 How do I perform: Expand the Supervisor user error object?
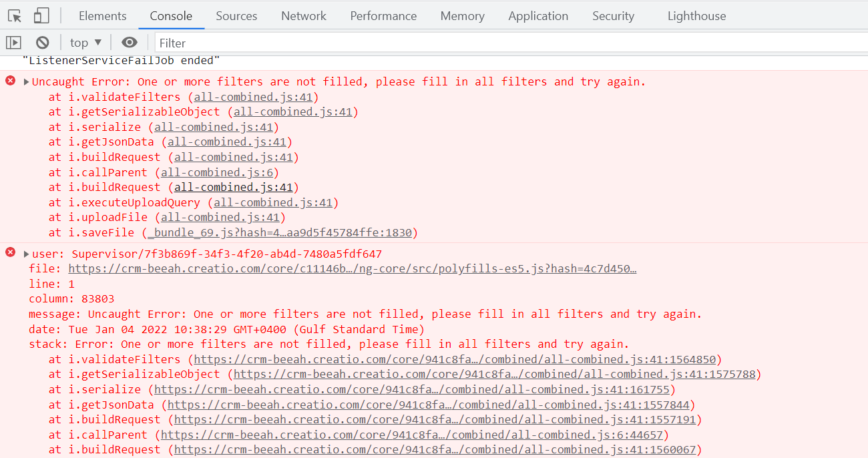click(25, 253)
